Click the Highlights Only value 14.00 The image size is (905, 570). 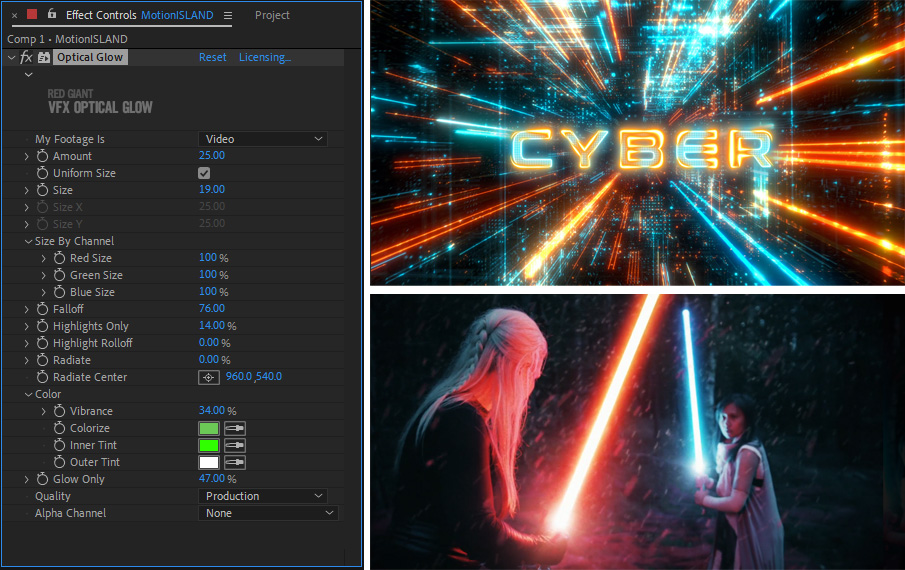pos(212,325)
